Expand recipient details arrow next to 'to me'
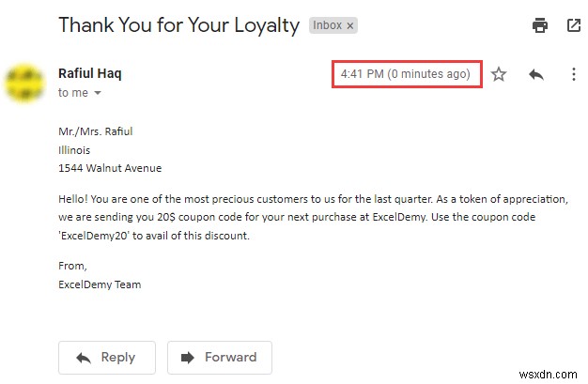Image resolution: width=588 pixels, height=384 pixels. [x=97, y=93]
